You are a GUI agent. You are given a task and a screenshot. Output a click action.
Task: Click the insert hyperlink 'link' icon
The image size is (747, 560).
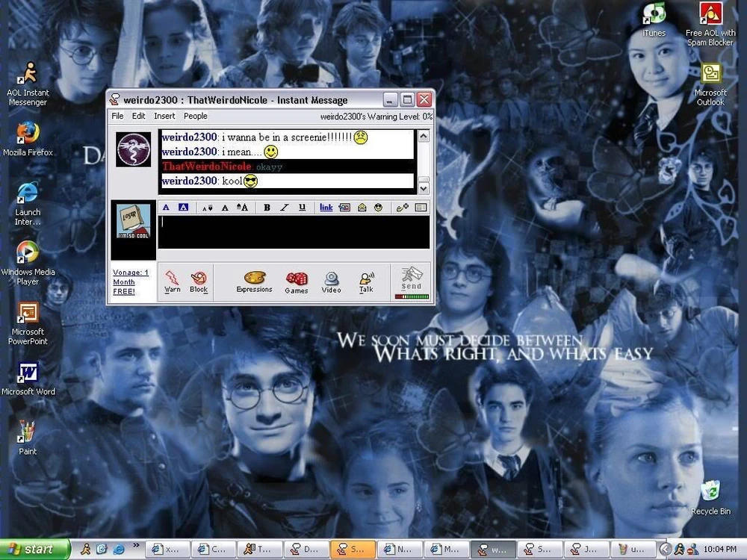326,208
